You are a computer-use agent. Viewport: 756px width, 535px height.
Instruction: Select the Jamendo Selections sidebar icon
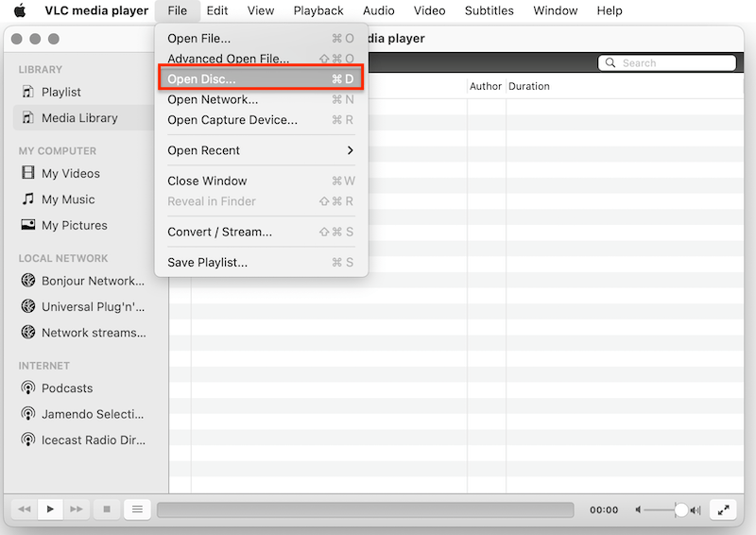[x=28, y=414]
